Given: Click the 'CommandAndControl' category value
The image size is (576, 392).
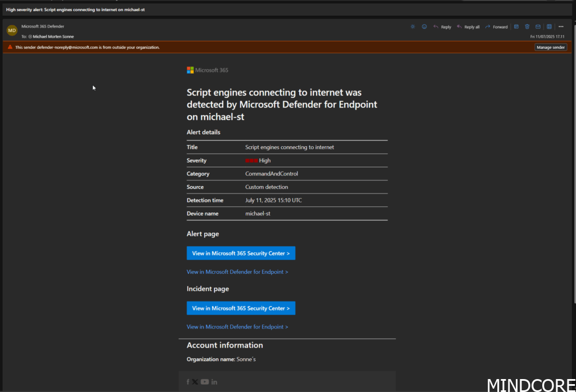Looking at the screenshot, I should 272,174.
